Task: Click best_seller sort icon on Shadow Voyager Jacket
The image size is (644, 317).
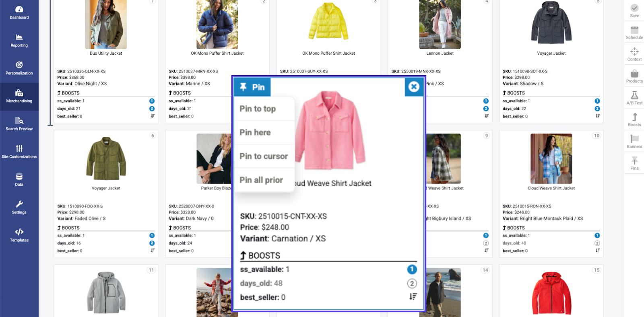Action: point(598,116)
